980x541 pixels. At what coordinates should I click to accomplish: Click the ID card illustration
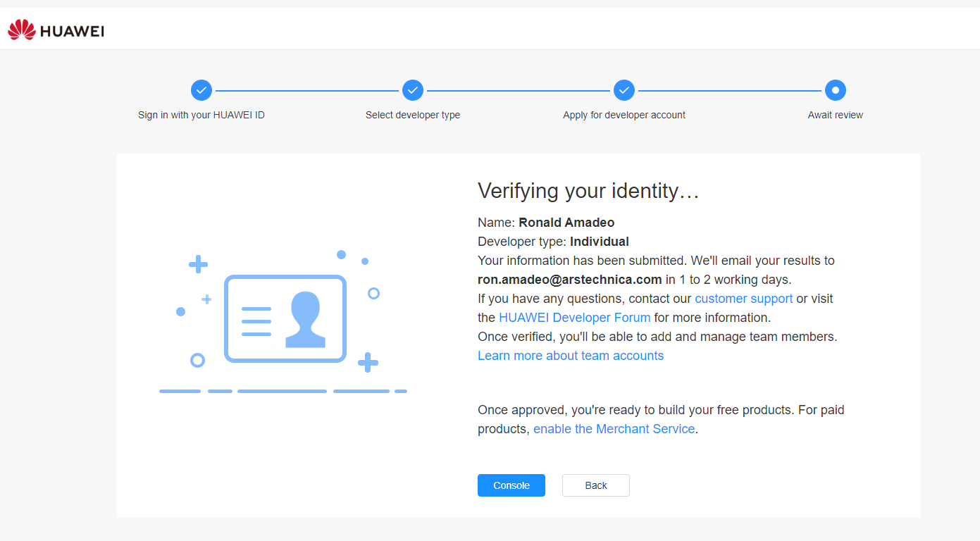pyautogui.click(x=285, y=318)
